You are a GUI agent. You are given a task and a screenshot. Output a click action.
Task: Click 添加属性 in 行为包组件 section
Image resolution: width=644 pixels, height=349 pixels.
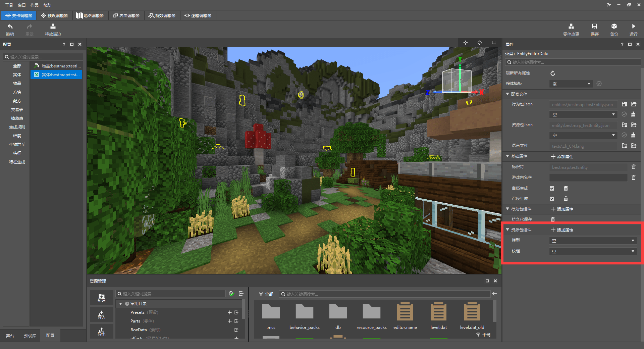point(562,209)
